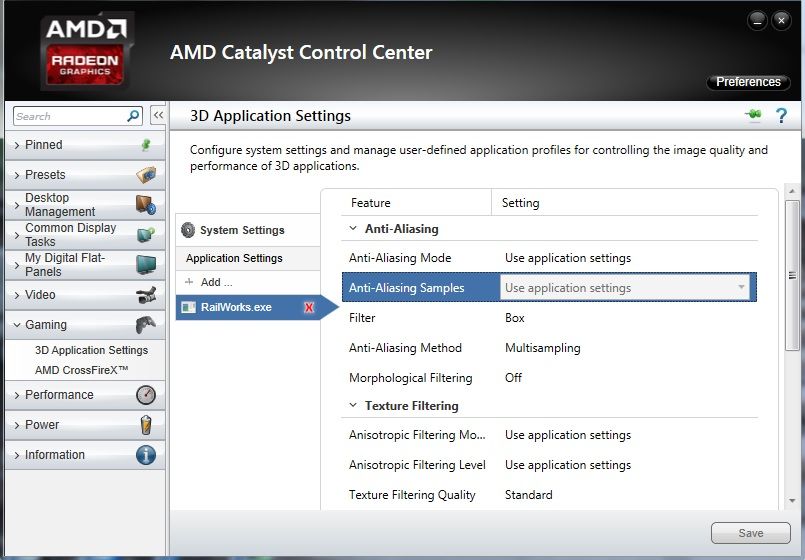Select the Texture Filtering Quality Standard value
This screenshot has width=805, height=560.
[529, 495]
